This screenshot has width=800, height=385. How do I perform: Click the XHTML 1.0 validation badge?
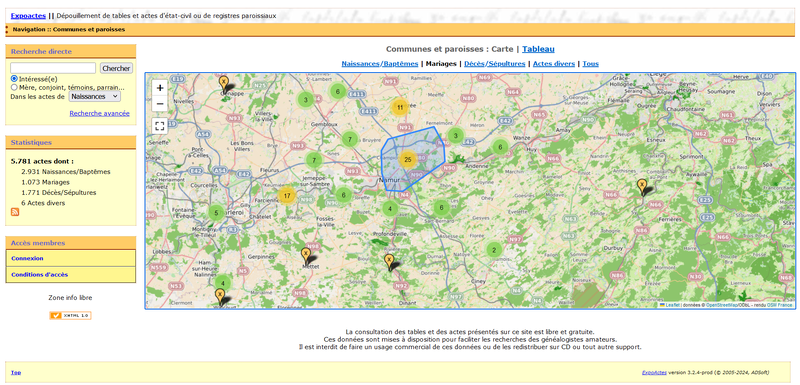pos(70,316)
